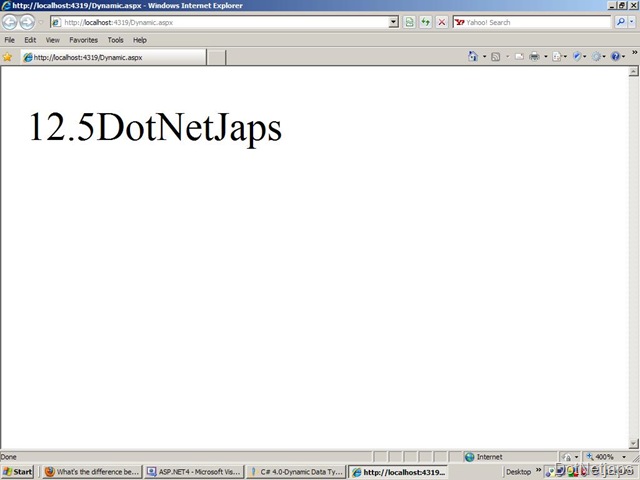Image resolution: width=640 pixels, height=480 pixels.
Task: Open the Safety shield menu
Action: coord(579,57)
